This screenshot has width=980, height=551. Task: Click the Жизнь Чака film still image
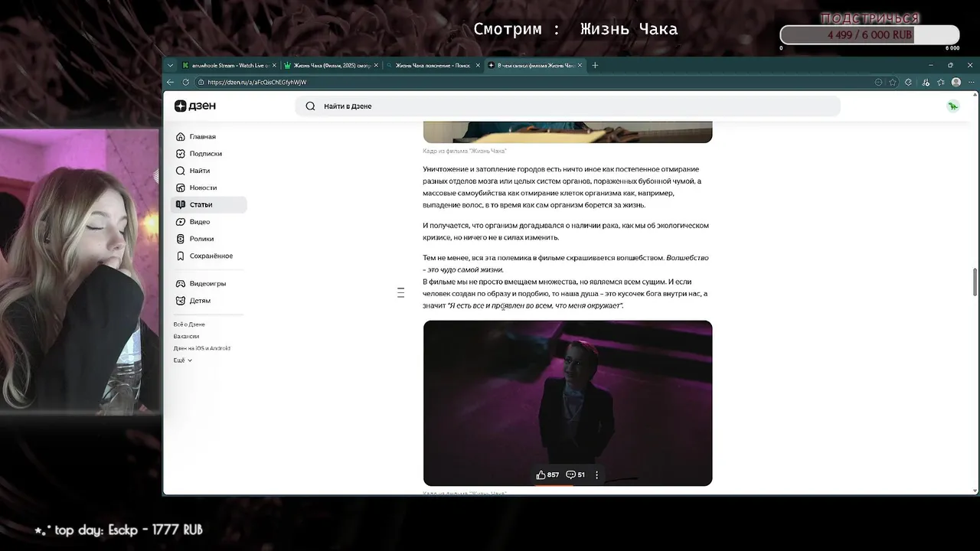click(x=567, y=403)
